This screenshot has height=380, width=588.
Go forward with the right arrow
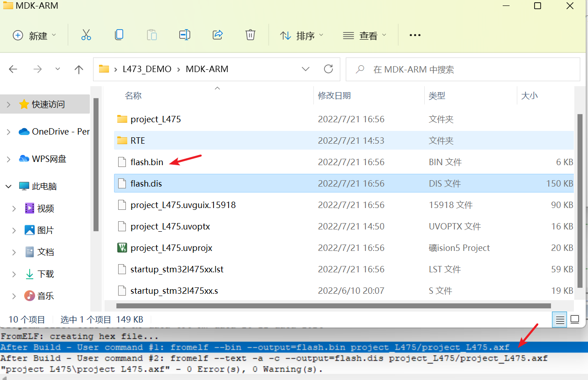(x=38, y=69)
